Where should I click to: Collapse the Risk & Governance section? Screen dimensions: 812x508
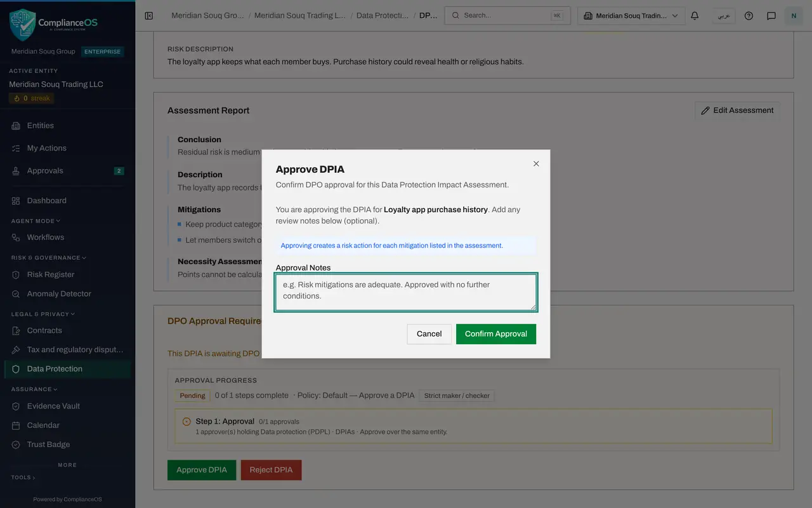point(48,258)
